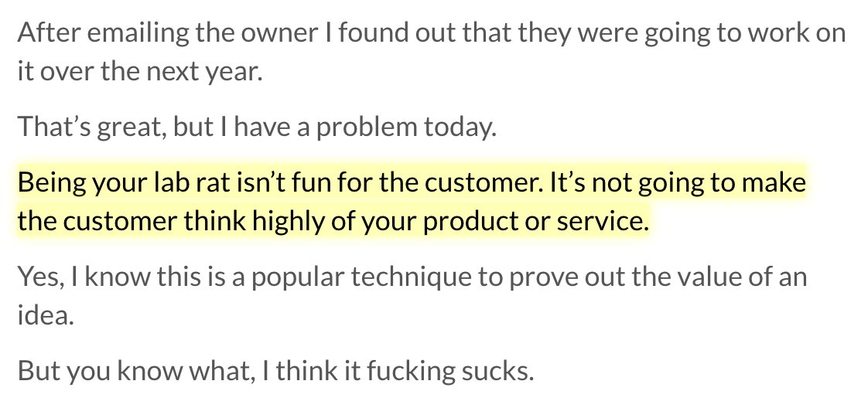
Task: Click the words "next year" in the first paragraph
Action: (208, 73)
